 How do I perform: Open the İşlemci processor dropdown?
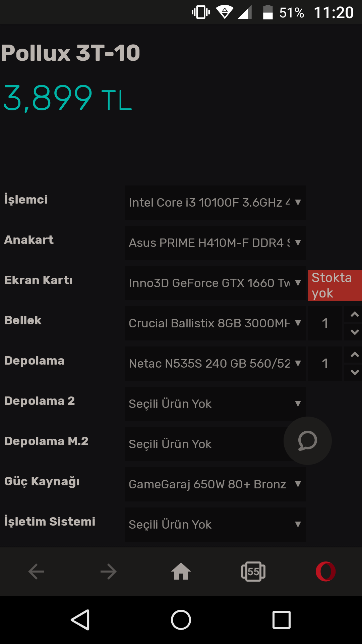click(215, 203)
